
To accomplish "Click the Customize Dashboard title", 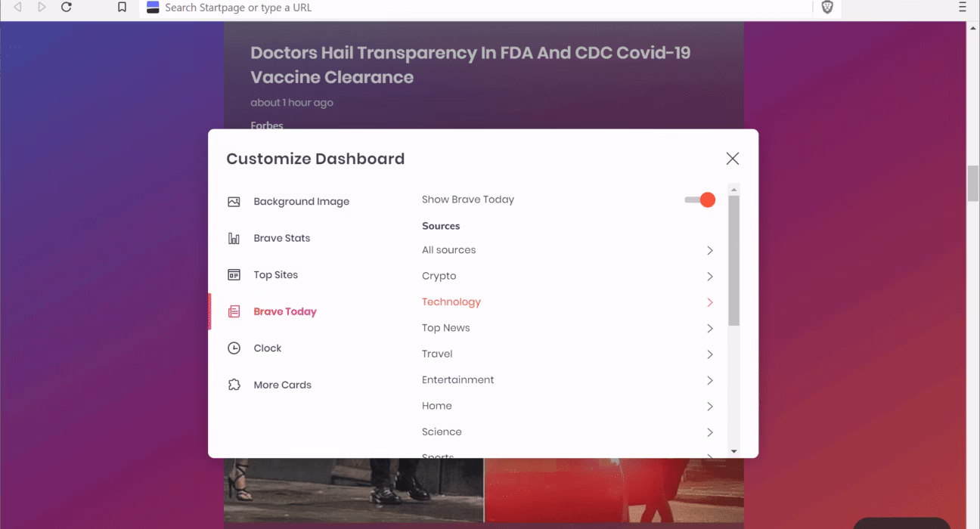I will 315,159.
